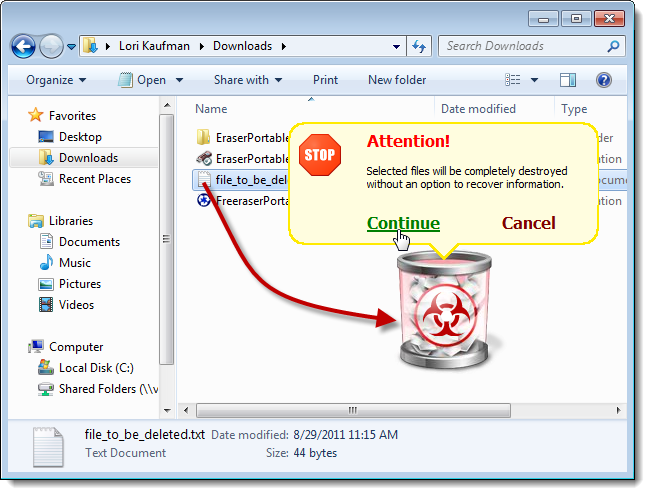Image resolution: width=650 pixels, height=495 pixels.
Task: Confirm deletion with the Continue link
Action: 403,223
